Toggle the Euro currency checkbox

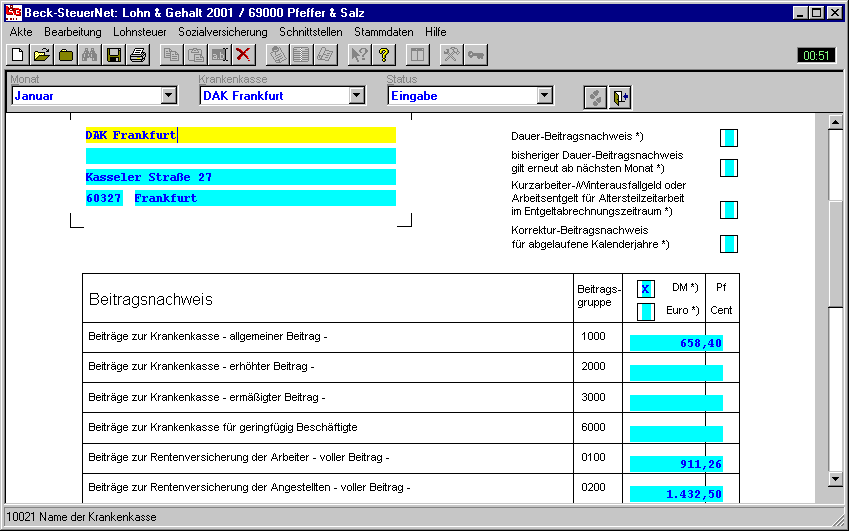tap(645, 312)
